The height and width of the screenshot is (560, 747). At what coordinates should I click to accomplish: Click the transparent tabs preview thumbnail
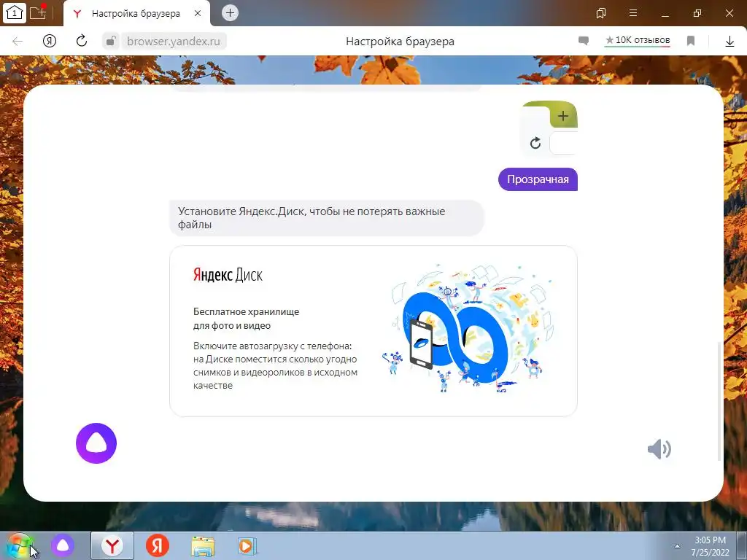click(x=549, y=129)
